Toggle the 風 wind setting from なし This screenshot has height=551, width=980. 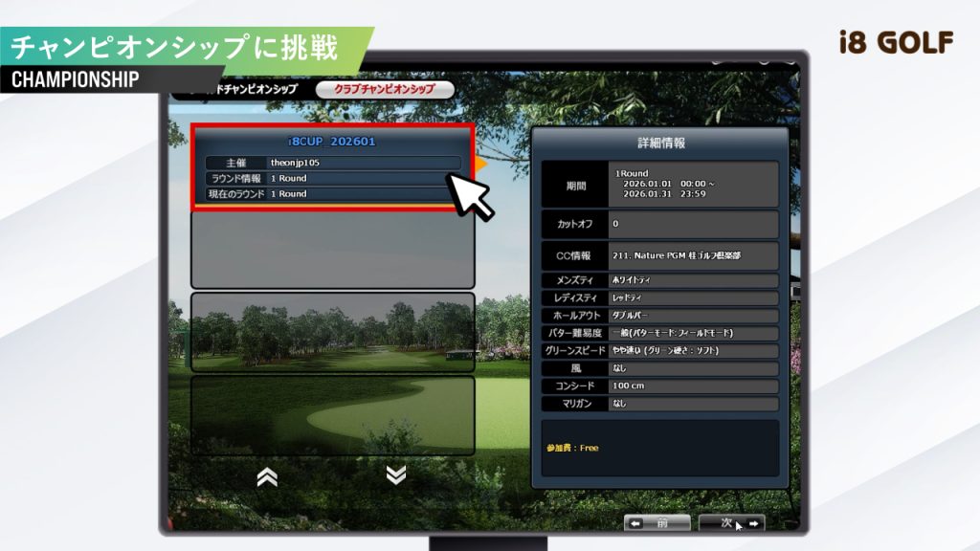point(692,370)
